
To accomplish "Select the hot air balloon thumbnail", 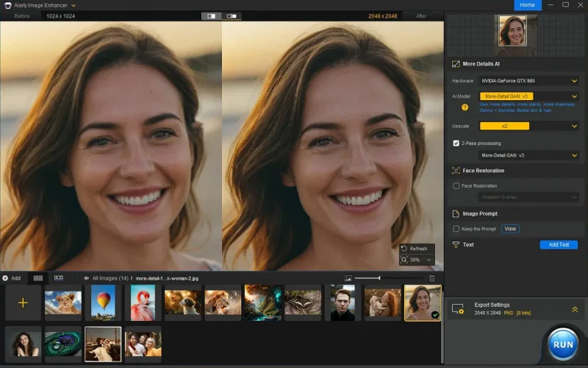I will point(103,302).
